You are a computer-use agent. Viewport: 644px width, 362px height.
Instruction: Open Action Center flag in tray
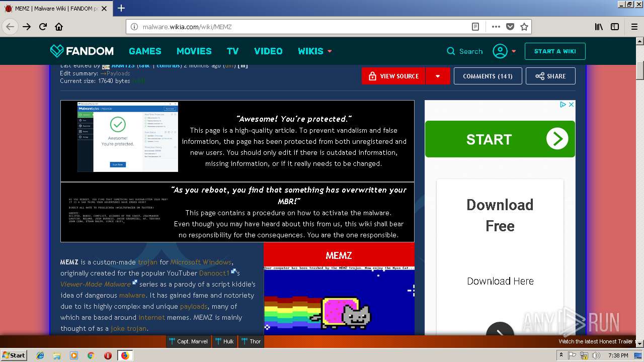coord(572,355)
